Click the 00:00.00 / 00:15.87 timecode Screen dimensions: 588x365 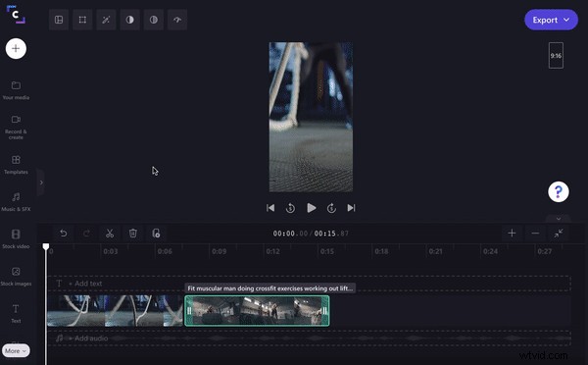click(x=311, y=234)
